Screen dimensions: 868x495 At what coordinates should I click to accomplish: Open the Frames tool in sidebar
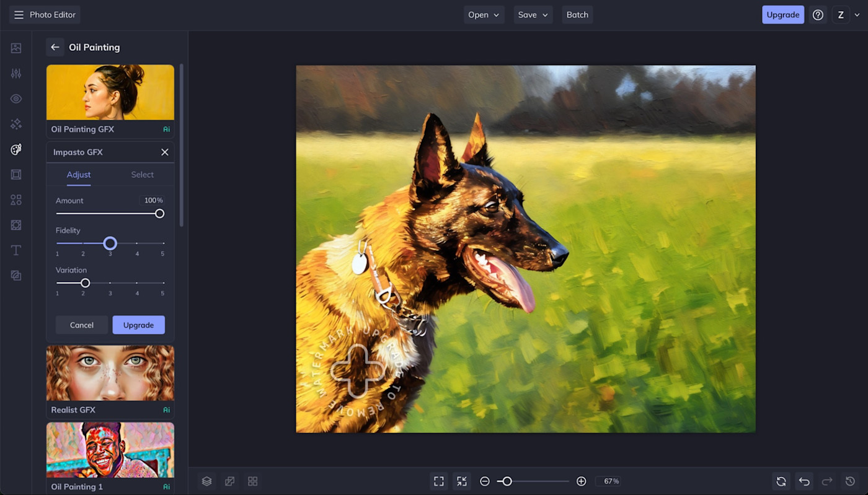point(16,175)
